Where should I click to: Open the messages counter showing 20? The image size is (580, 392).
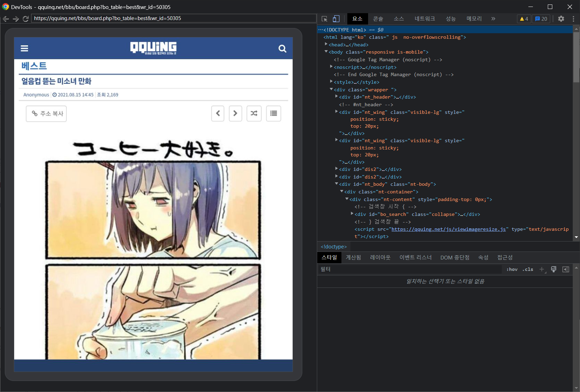point(541,19)
